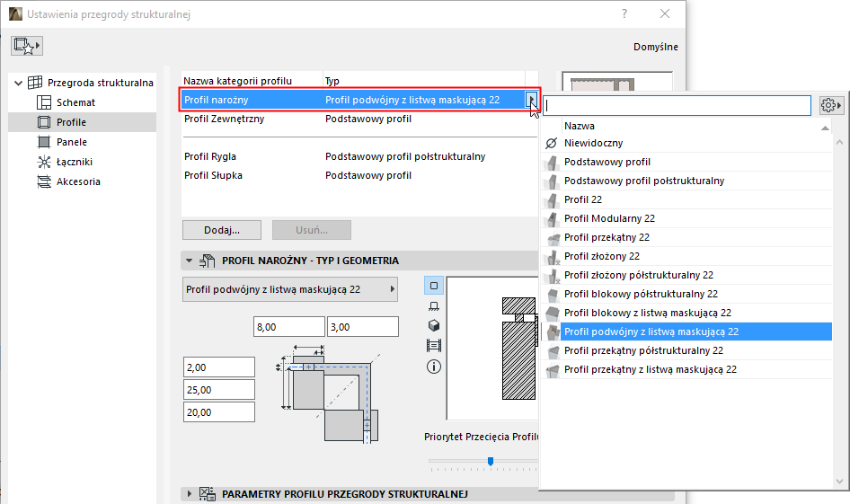
Task: Click the 8,00 dimension field
Action: (289, 327)
